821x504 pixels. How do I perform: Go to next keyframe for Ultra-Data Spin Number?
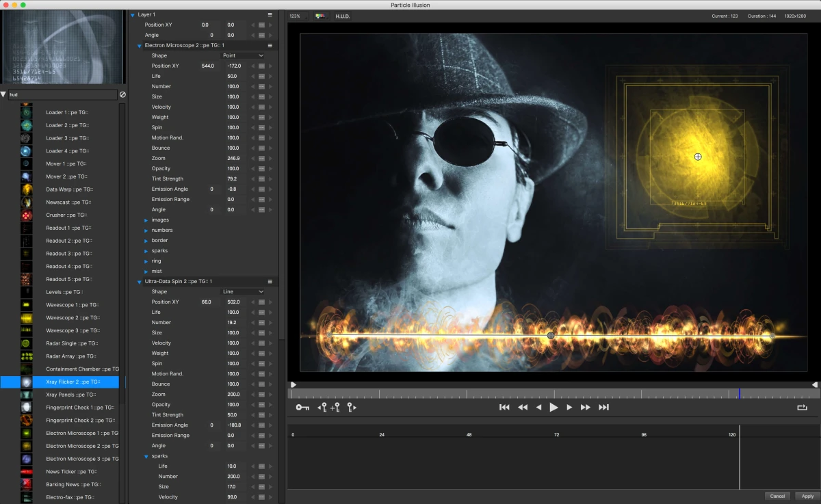[x=270, y=322]
